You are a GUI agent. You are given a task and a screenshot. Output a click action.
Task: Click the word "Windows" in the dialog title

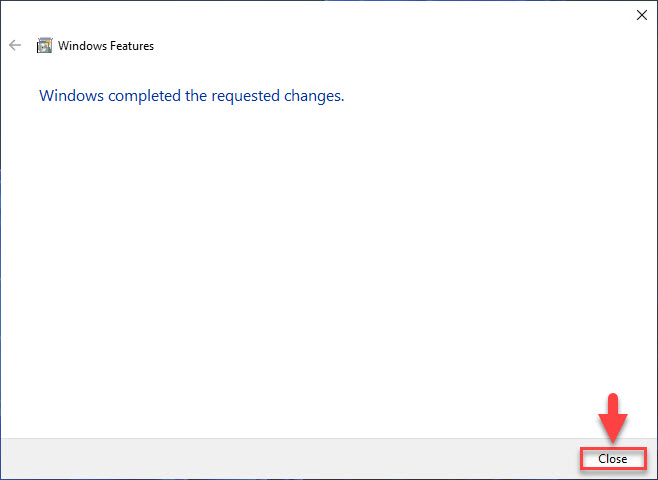point(81,45)
